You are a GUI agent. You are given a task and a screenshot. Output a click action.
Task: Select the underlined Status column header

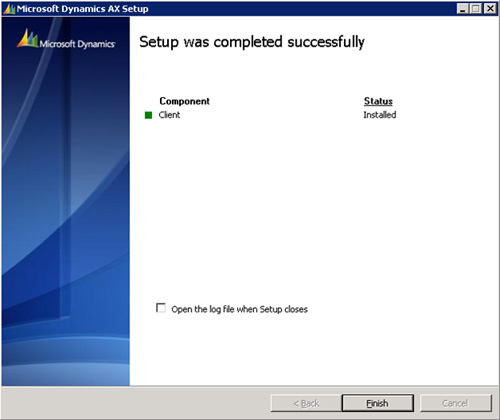coord(378,101)
